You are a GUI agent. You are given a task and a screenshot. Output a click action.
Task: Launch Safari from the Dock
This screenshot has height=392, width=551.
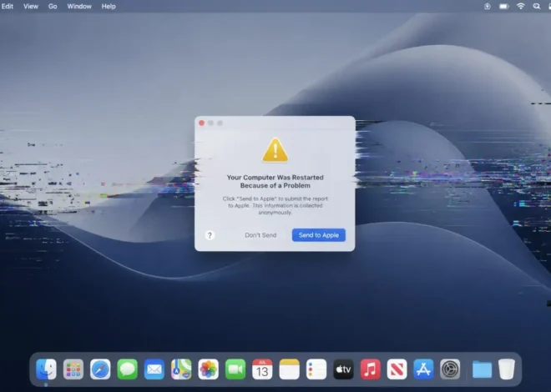pos(100,369)
